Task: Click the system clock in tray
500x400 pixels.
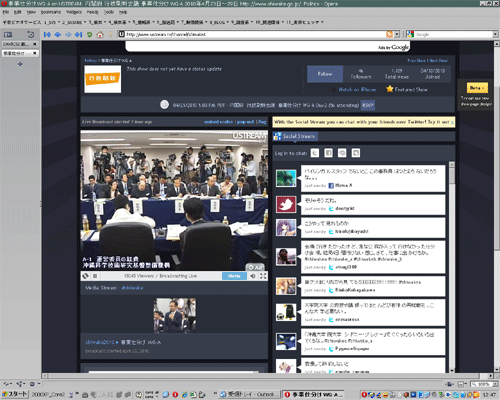Action: [491, 394]
